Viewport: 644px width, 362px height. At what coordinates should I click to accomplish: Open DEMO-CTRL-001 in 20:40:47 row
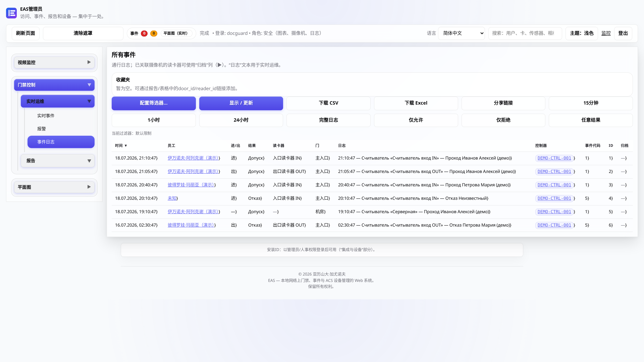tap(554, 185)
